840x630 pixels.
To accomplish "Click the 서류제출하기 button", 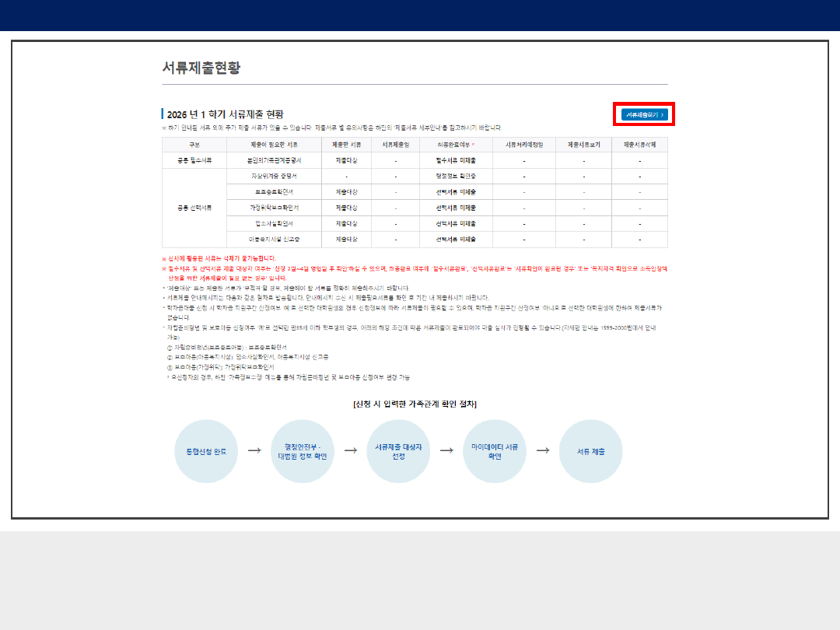I will [x=644, y=114].
